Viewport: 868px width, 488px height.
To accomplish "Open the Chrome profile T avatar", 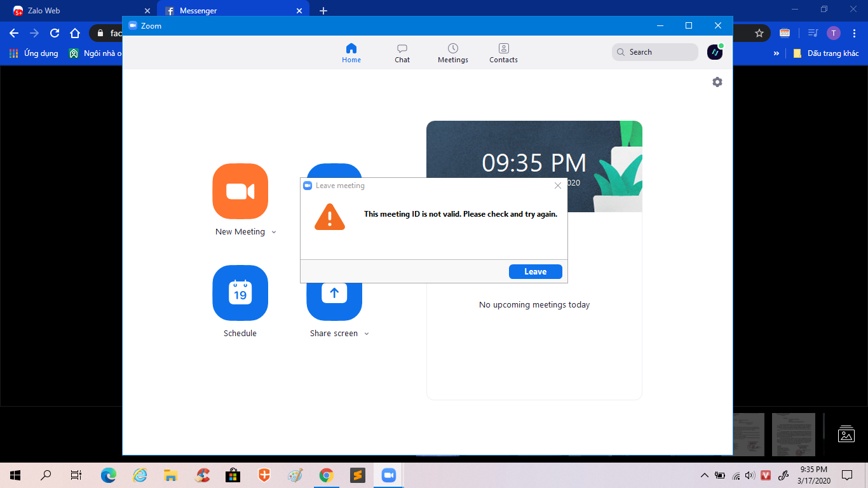I will tap(834, 33).
